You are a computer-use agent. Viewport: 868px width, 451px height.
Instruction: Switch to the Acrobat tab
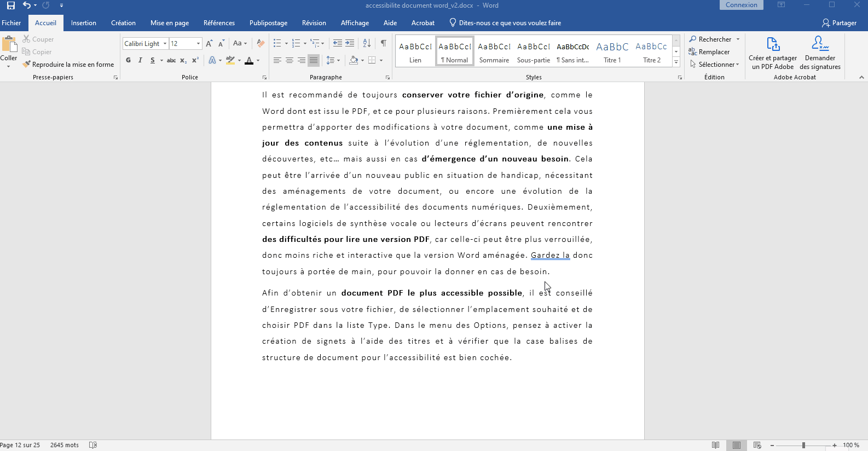click(x=423, y=23)
